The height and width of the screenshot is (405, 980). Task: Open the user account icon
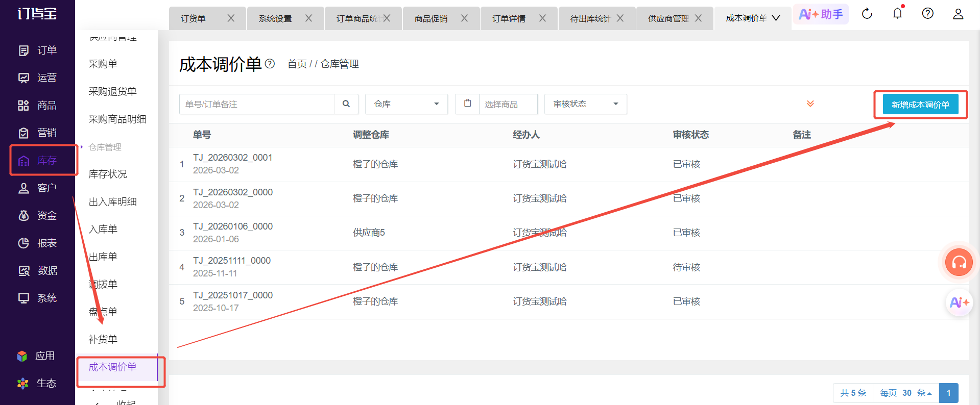point(958,14)
